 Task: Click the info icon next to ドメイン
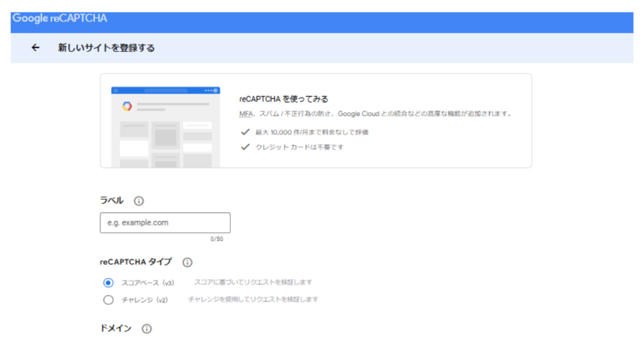[147, 329]
